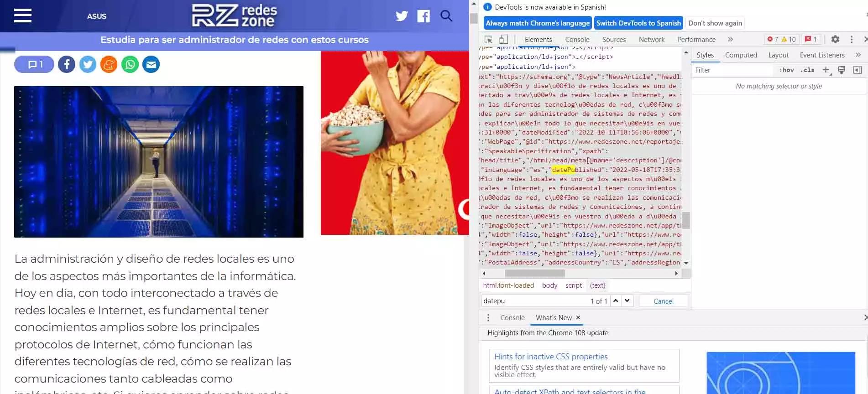Screen dimensions: 868x394
Task: Show more Styles sidebar tabs chevron
Action: [x=858, y=55]
